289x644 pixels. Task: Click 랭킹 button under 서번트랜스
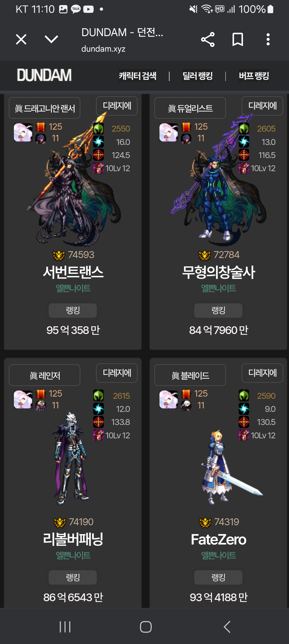[73, 310]
